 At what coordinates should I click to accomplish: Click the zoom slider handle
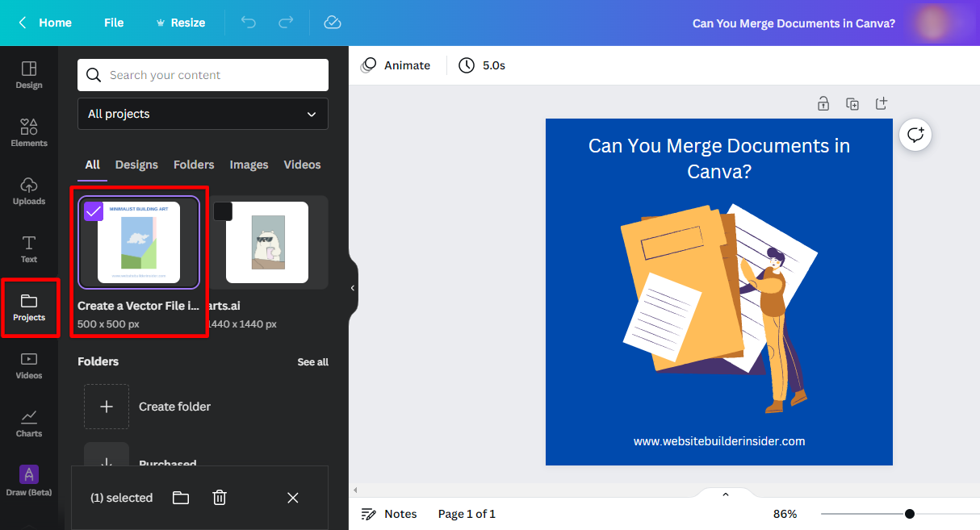[910, 514]
